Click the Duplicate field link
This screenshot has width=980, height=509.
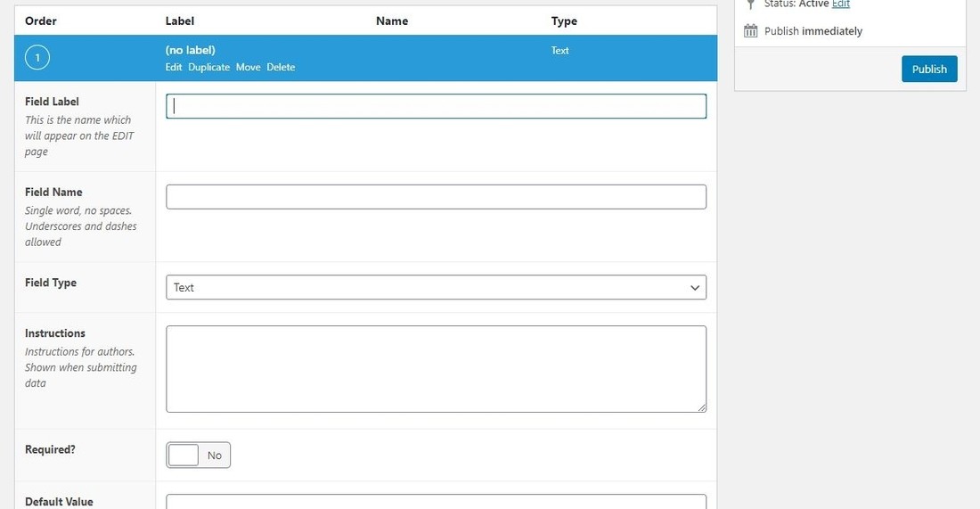pos(208,67)
